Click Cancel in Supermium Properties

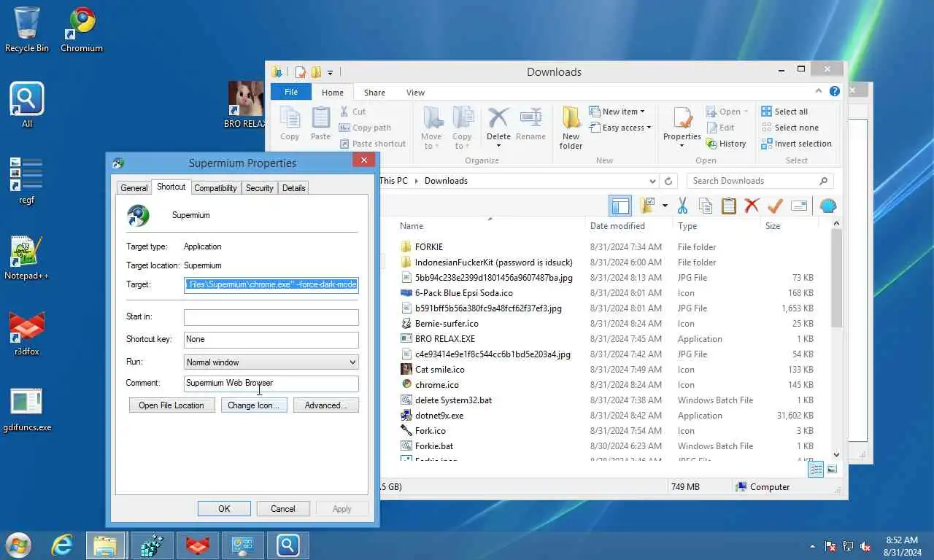[x=283, y=509]
